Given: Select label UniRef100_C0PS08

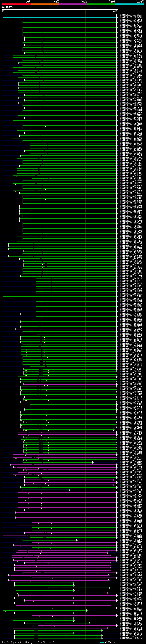Looking at the screenshot, I should pos(131,53).
